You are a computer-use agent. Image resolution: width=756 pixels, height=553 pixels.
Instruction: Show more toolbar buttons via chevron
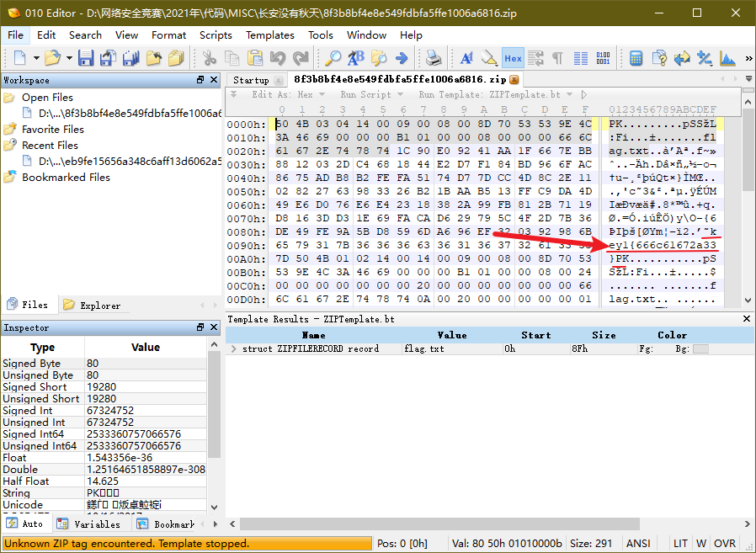pos(748,58)
